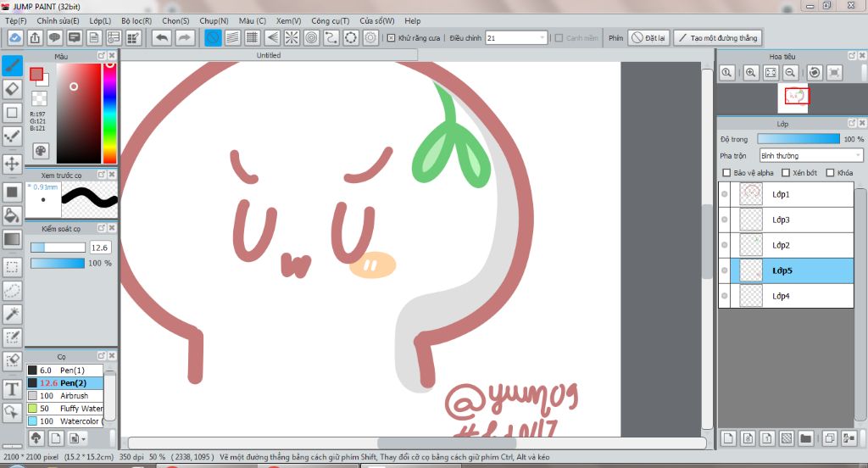Viewport: 868px width, 468px height.
Task: Rotate the canvas view in the navigator
Action: [815, 73]
